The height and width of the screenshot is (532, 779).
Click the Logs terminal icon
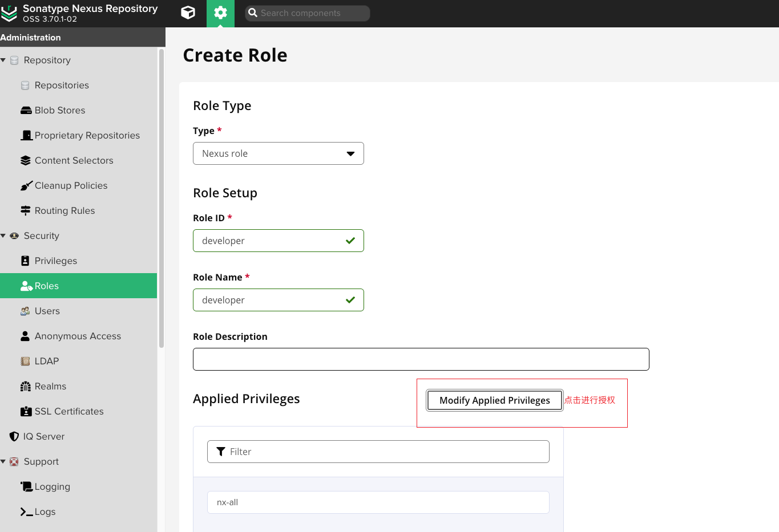(x=26, y=512)
